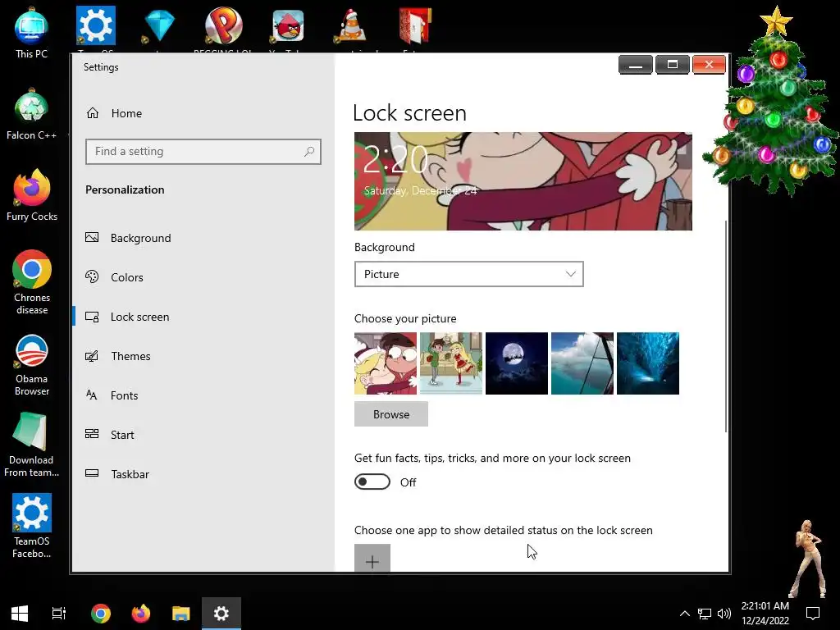Open the taskbar clock and date
Viewport: 840px width, 630px height.
click(765, 614)
